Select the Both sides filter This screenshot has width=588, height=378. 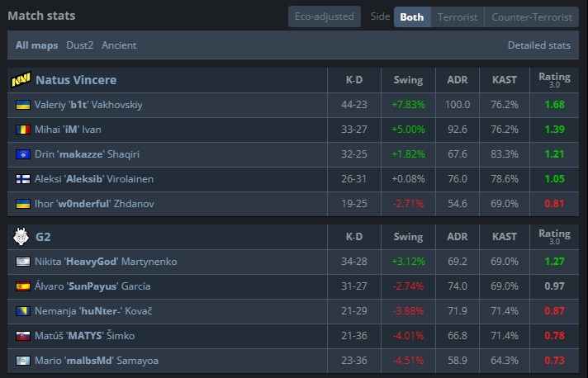[x=411, y=17]
